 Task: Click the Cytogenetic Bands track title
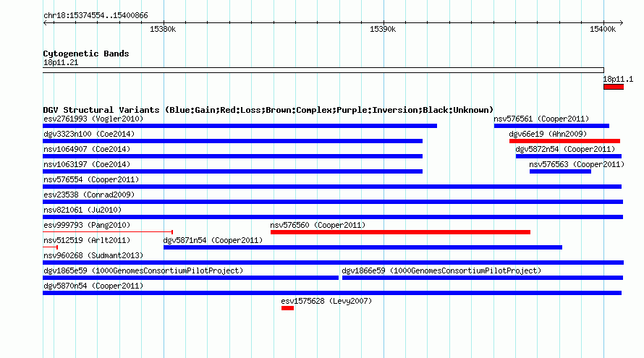tap(86, 54)
